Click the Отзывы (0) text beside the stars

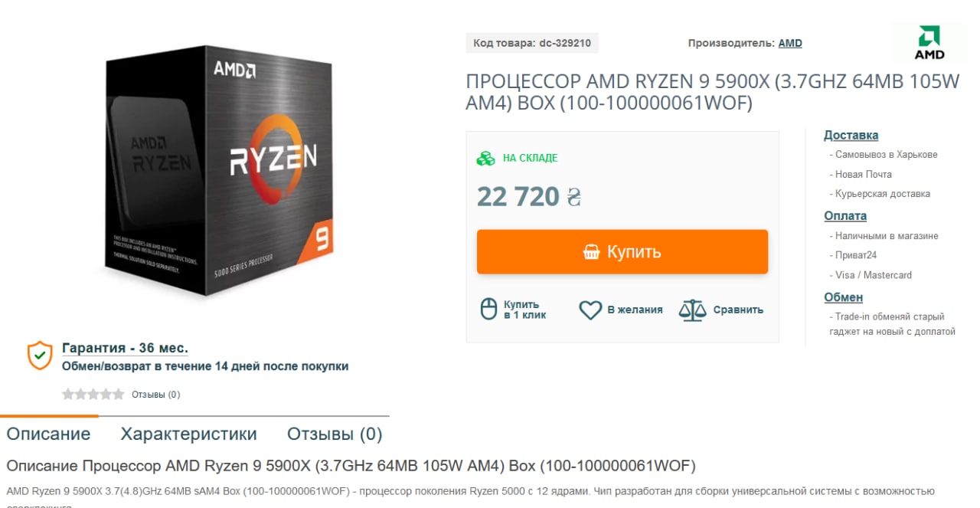(x=156, y=395)
